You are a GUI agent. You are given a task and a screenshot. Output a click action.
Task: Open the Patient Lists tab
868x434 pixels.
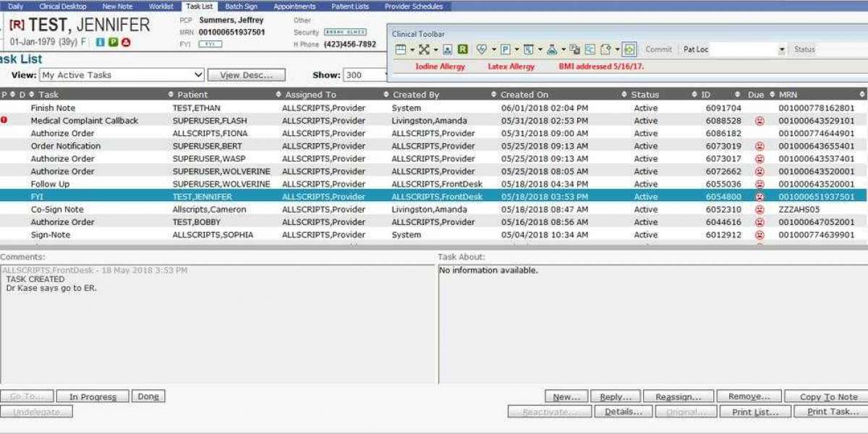point(350,6)
